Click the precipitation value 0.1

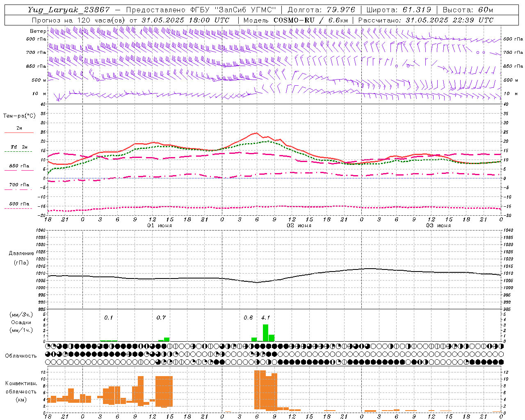pos(108,317)
